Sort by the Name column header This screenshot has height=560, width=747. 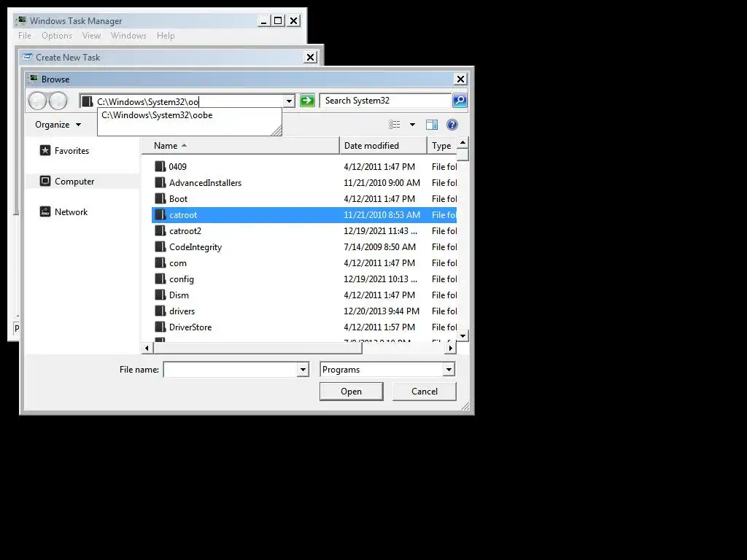(x=241, y=146)
